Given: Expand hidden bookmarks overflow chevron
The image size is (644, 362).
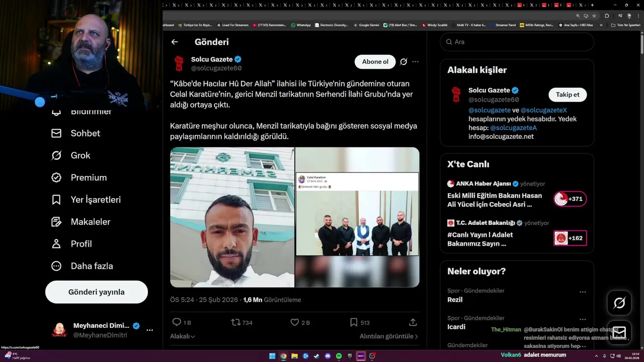Looking at the screenshot, I should 601,25.
